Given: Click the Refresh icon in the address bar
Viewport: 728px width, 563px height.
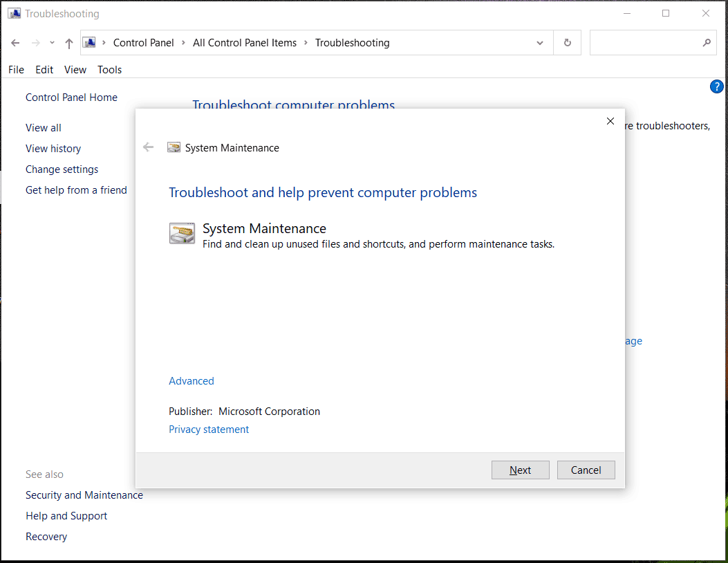Looking at the screenshot, I should coord(567,42).
